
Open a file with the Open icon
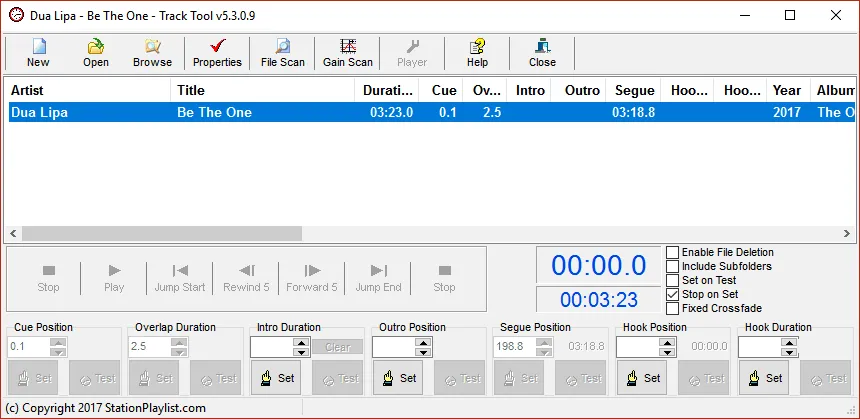tap(96, 53)
